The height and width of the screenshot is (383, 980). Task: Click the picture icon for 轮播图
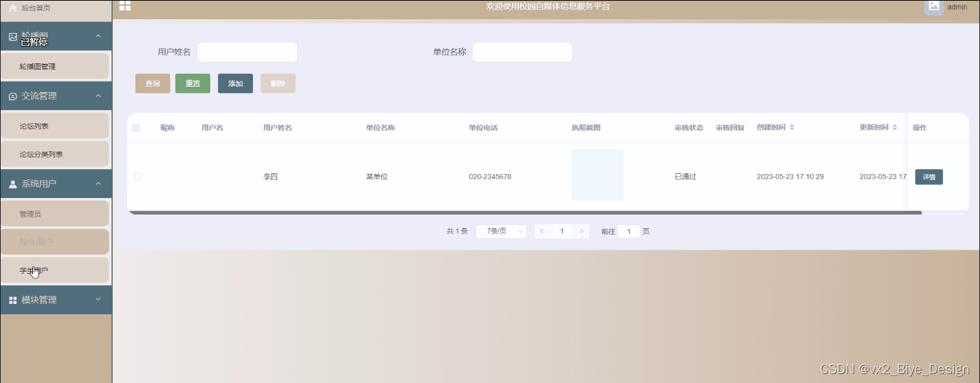tap(12, 36)
